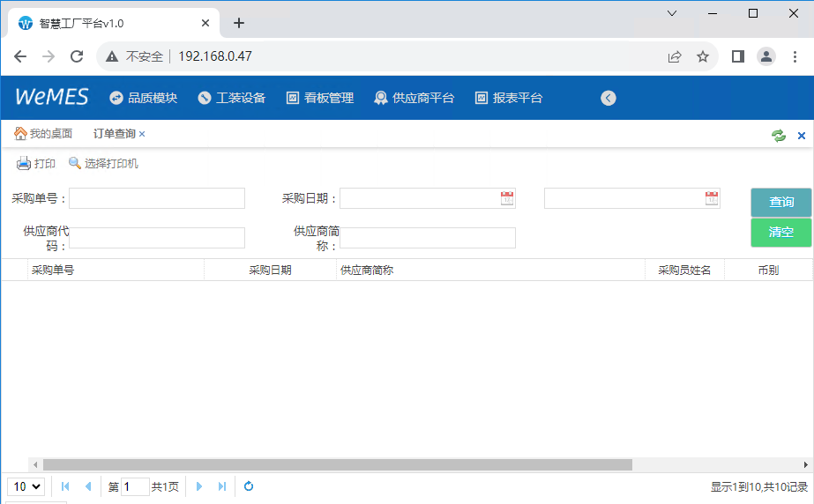Click the green refresh icon on tab bar

[x=778, y=135]
